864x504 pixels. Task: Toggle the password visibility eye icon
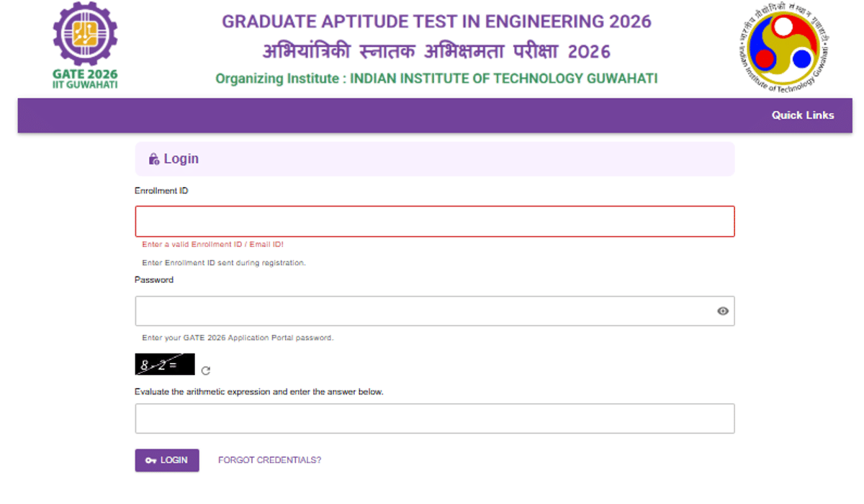point(722,310)
